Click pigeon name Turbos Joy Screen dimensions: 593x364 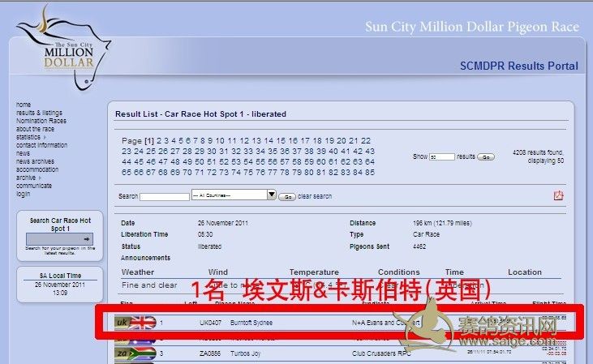(246, 353)
